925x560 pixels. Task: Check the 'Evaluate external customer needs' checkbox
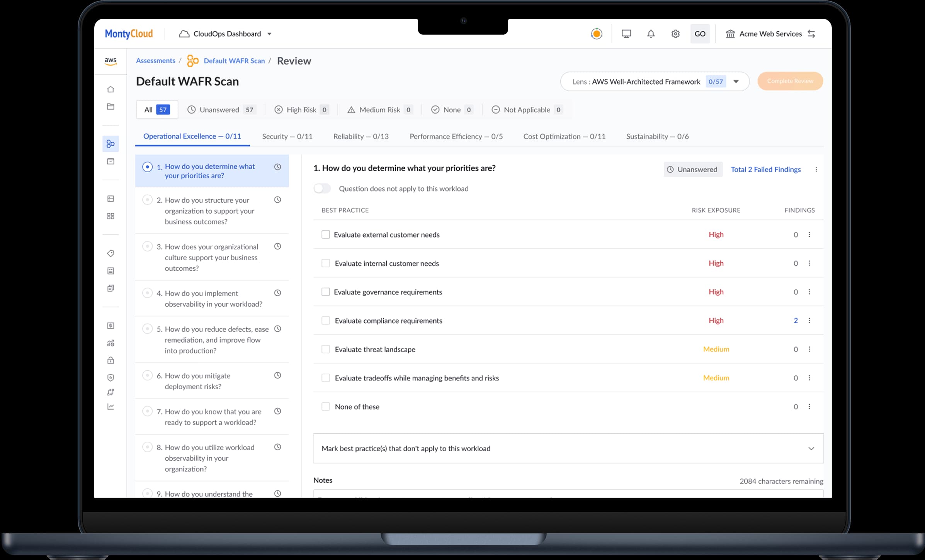(326, 234)
